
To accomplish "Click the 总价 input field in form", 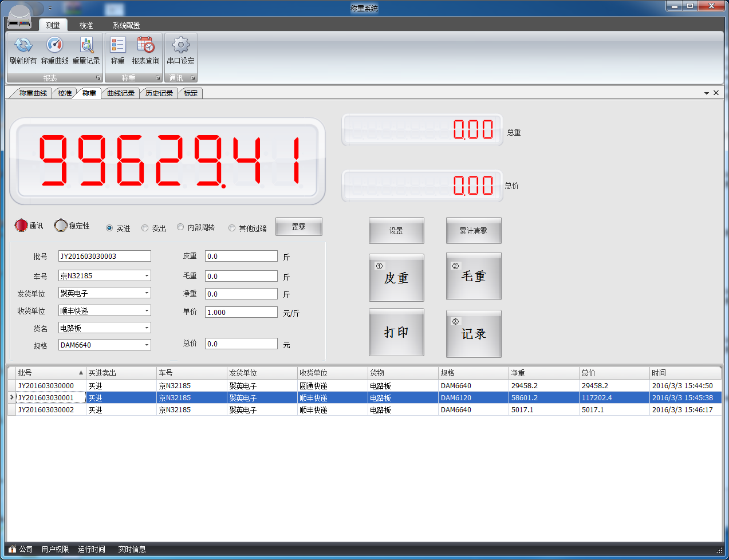I will pos(241,344).
